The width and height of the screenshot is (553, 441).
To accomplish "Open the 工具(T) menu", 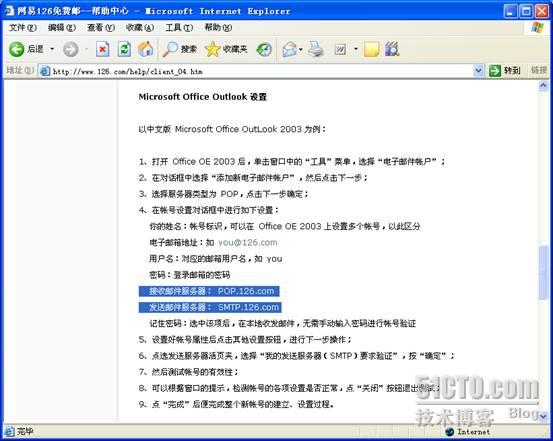I will [179, 28].
